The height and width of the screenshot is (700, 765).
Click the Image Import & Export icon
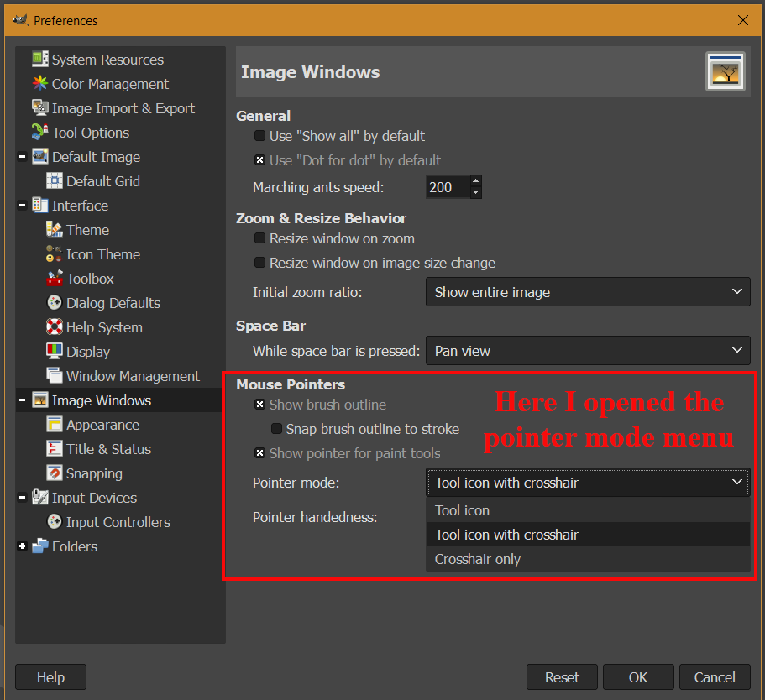40,108
